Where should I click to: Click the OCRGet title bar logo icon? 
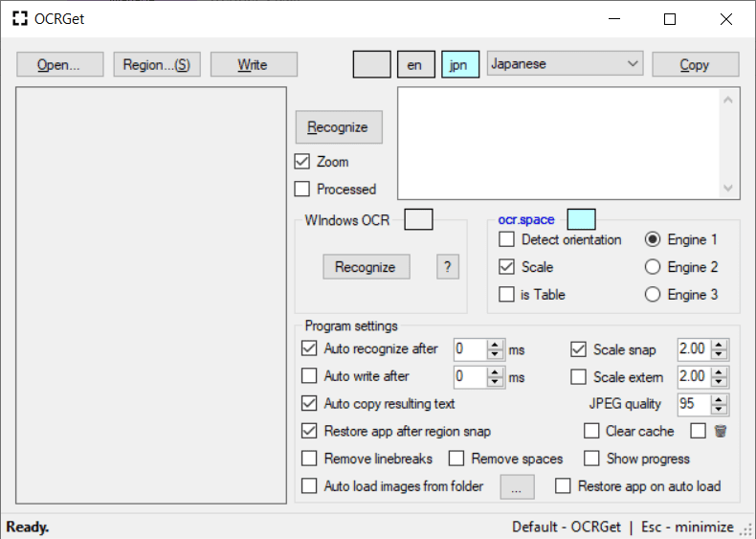pos(19,19)
